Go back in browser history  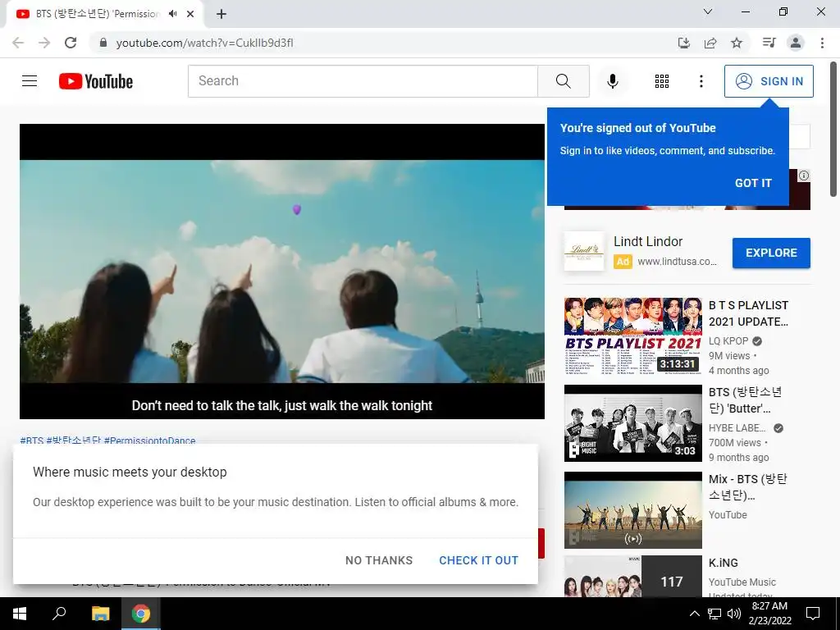pos(18,43)
